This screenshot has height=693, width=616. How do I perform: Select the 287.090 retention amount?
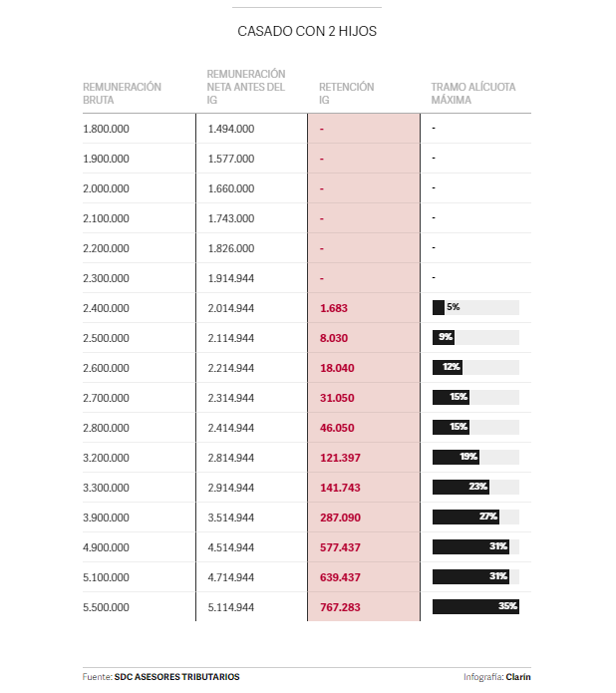click(340, 518)
